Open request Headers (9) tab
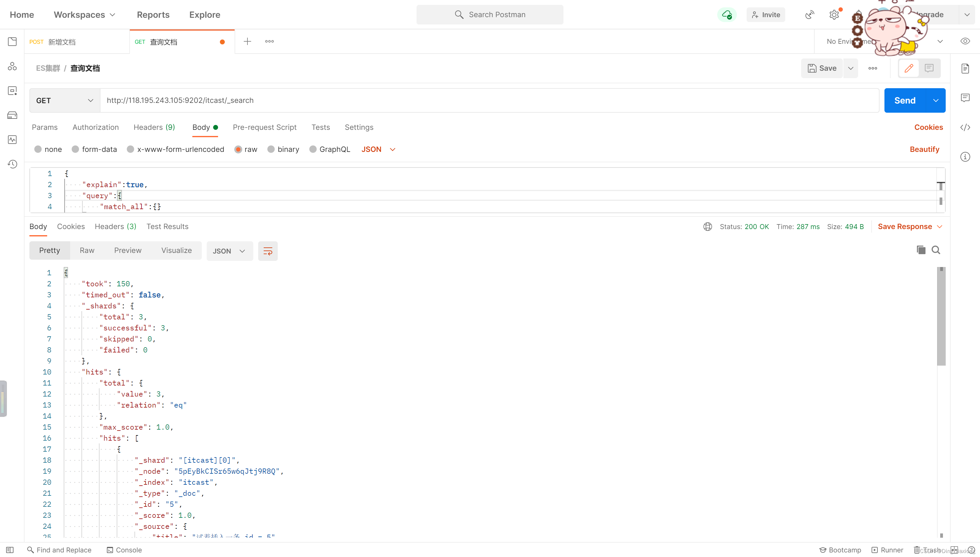The height and width of the screenshot is (557, 980). click(154, 127)
